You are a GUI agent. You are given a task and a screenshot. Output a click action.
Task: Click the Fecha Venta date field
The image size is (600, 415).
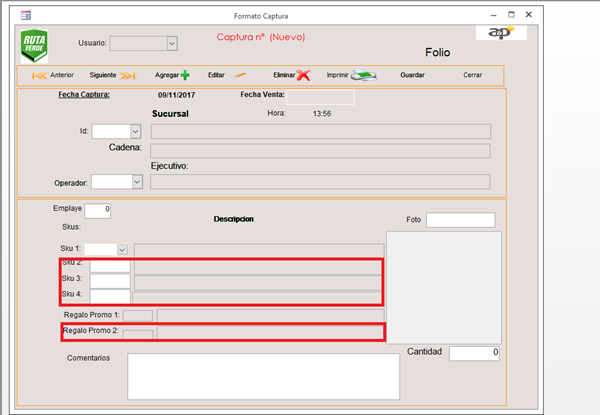click(x=327, y=97)
